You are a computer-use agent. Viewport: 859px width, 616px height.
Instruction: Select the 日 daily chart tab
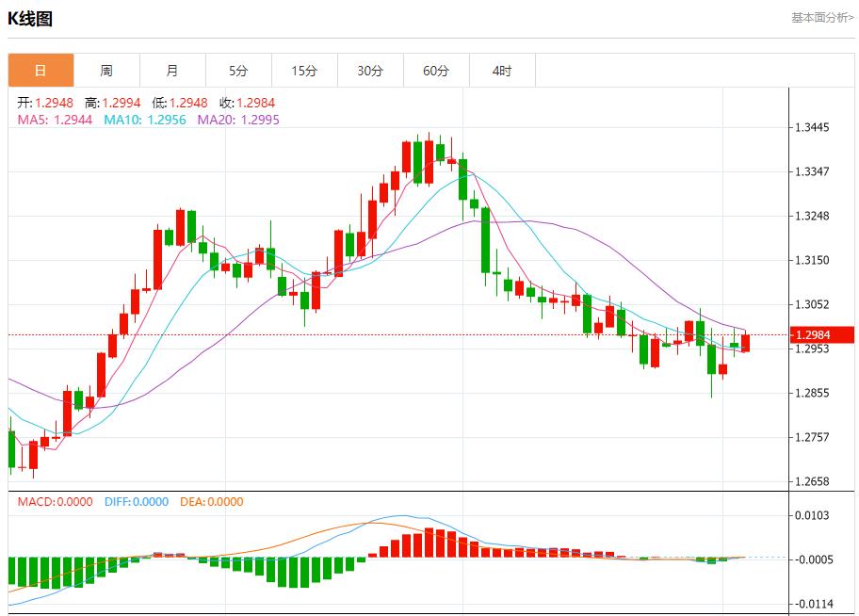pyautogui.click(x=41, y=71)
